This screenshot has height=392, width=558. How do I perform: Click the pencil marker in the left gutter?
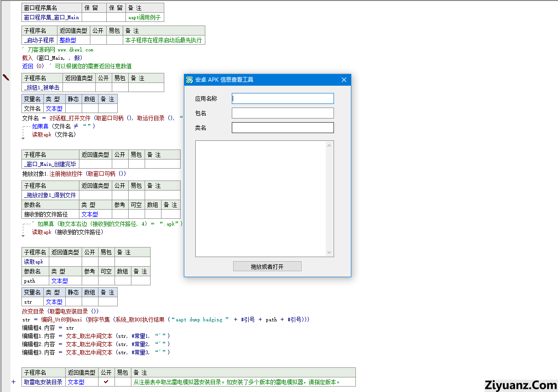click(x=6, y=77)
